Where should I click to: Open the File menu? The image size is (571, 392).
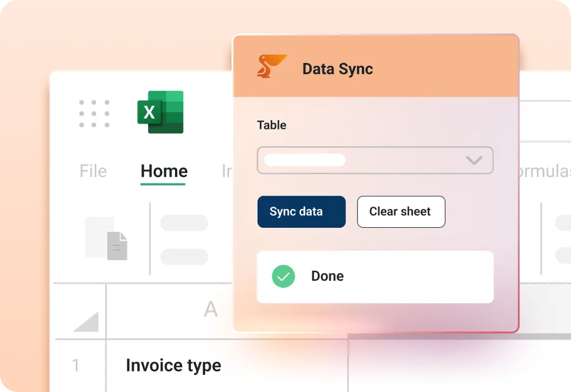(x=93, y=171)
